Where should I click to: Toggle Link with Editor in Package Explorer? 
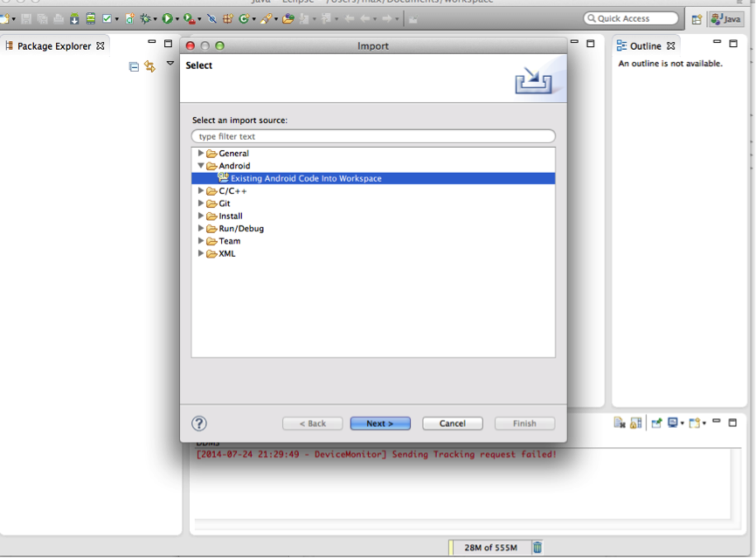(x=150, y=66)
